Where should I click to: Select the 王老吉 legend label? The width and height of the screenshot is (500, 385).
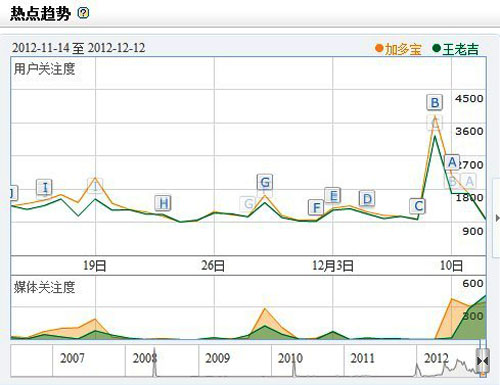coord(460,49)
